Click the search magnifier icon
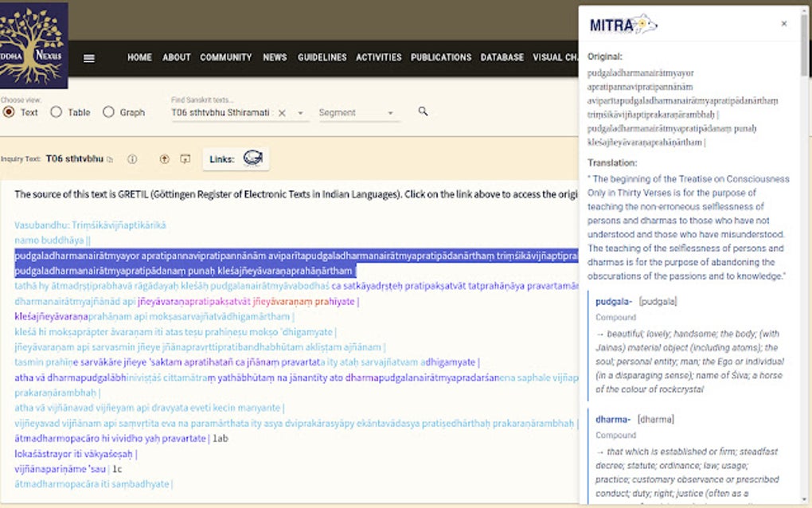This screenshot has height=508, width=812. pos(422,112)
